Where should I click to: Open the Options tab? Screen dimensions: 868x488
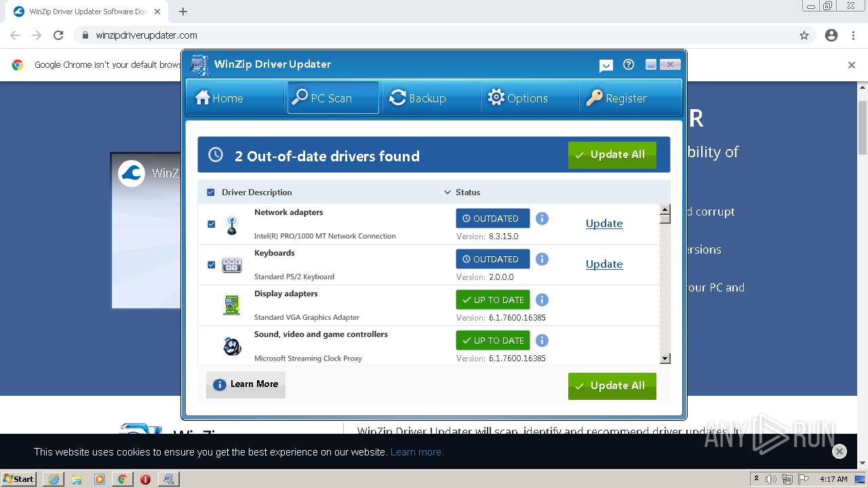[x=529, y=98]
